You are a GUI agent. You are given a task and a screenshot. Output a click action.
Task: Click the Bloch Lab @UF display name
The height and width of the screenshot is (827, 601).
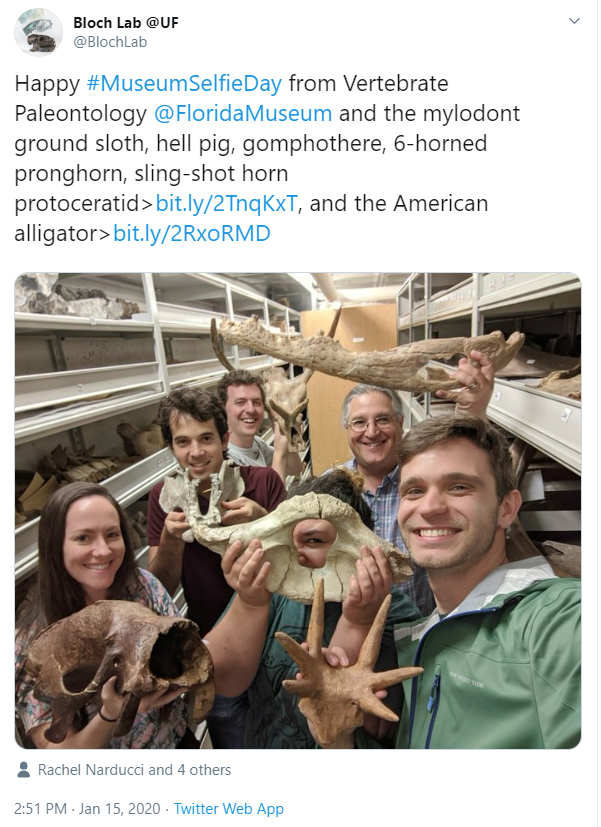tap(125, 23)
